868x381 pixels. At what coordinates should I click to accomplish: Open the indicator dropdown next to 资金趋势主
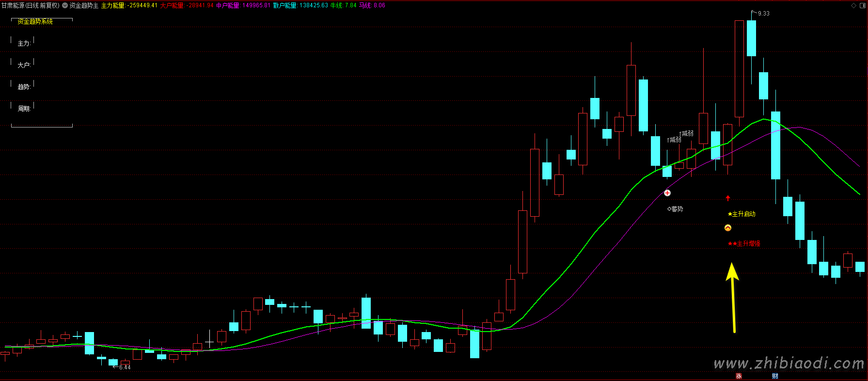pyautogui.click(x=65, y=6)
